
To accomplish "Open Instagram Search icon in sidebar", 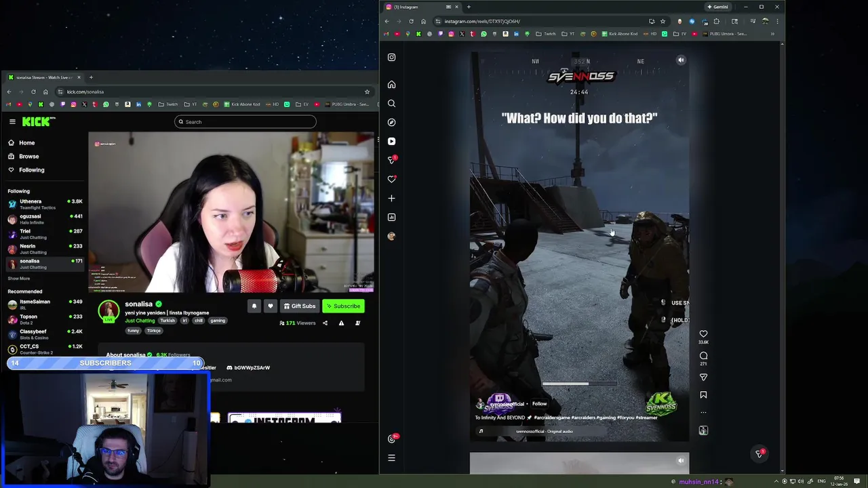I will (391, 104).
